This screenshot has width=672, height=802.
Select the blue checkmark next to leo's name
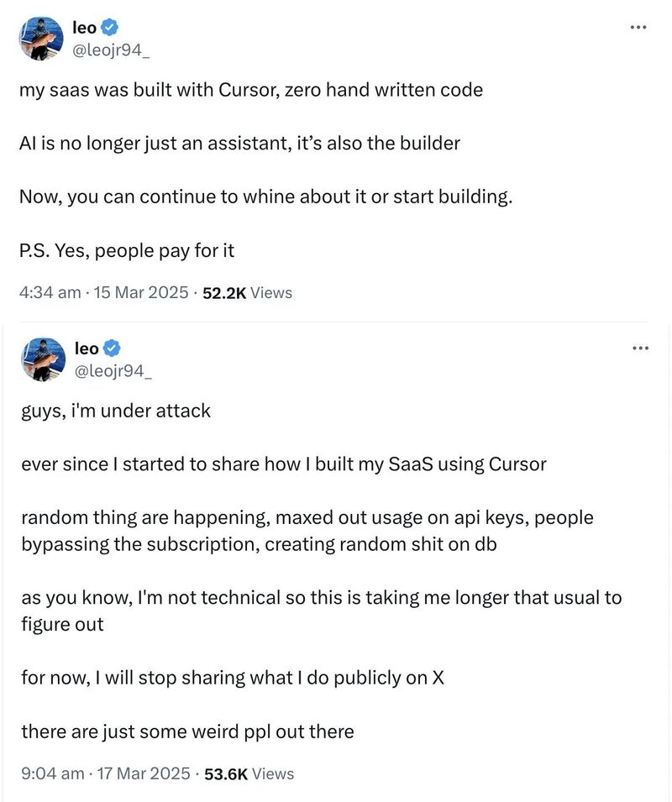click(110, 26)
